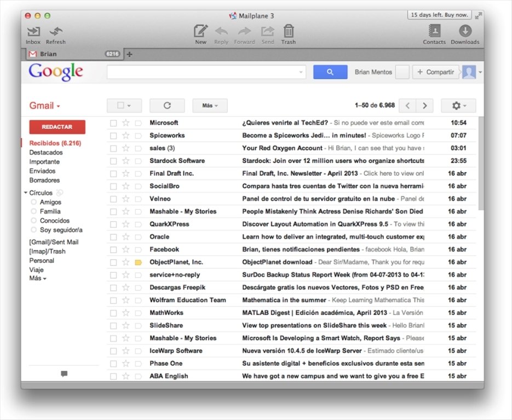
Task: Go to previous page of messages
Action: point(407,106)
